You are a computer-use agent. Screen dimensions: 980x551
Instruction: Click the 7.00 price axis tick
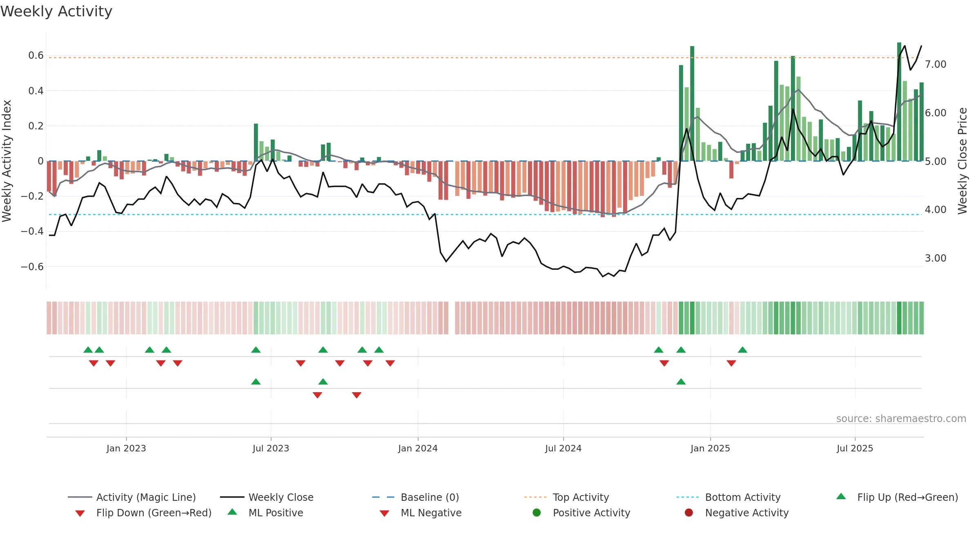pos(935,64)
